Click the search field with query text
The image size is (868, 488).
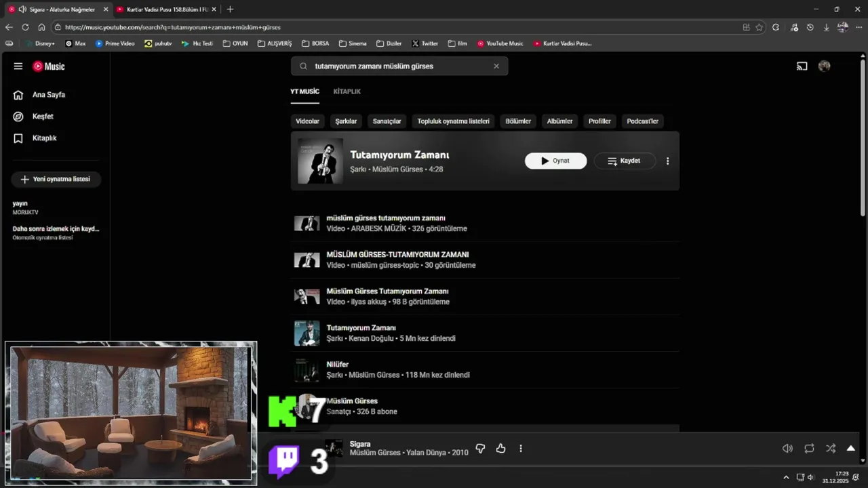(x=400, y=66)
